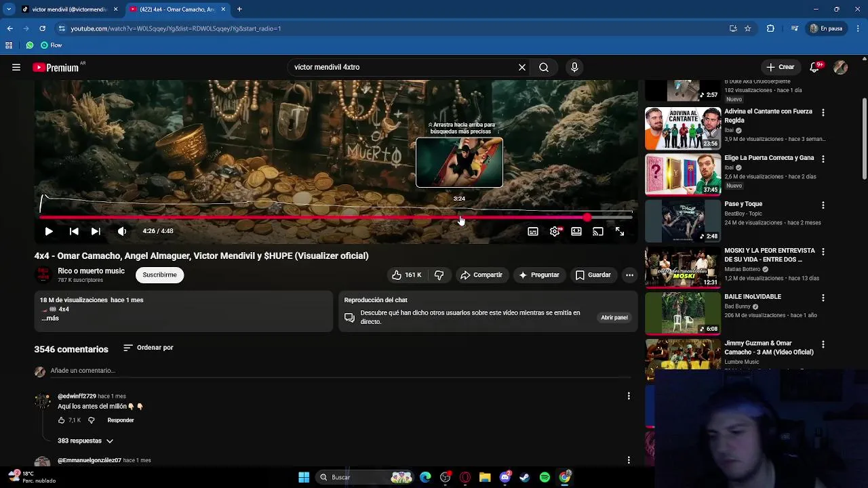Image resolution: width=868 pixels, height=488 pixels.
Task: Open the WhatsApp bookmark
Action: [x=30, y=45]
